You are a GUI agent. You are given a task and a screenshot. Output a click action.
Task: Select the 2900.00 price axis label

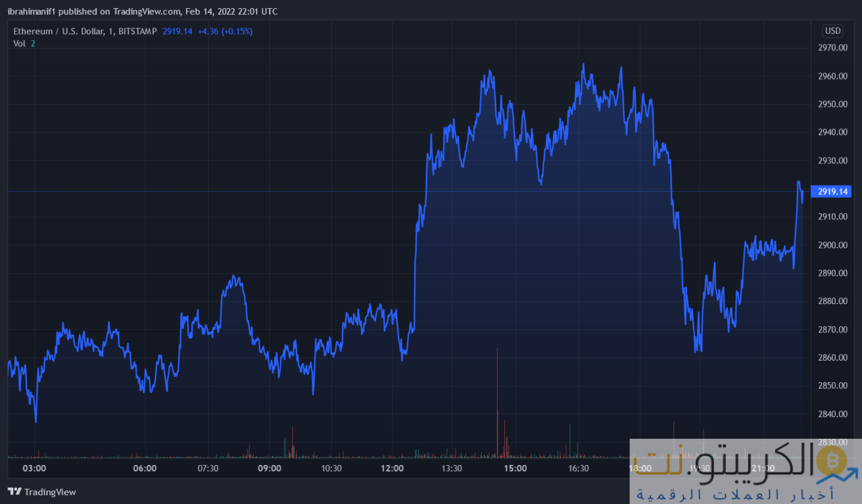coord(832,245)
